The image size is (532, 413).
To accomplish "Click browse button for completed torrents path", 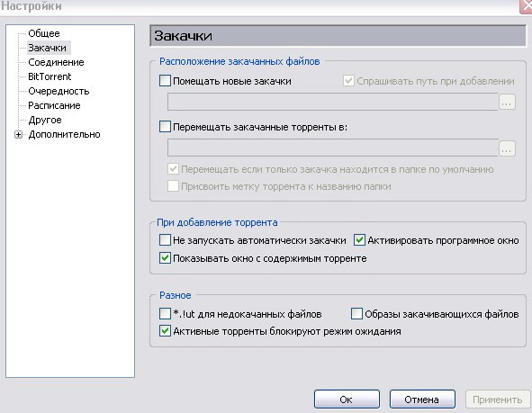I will click(x=507, y=148).
